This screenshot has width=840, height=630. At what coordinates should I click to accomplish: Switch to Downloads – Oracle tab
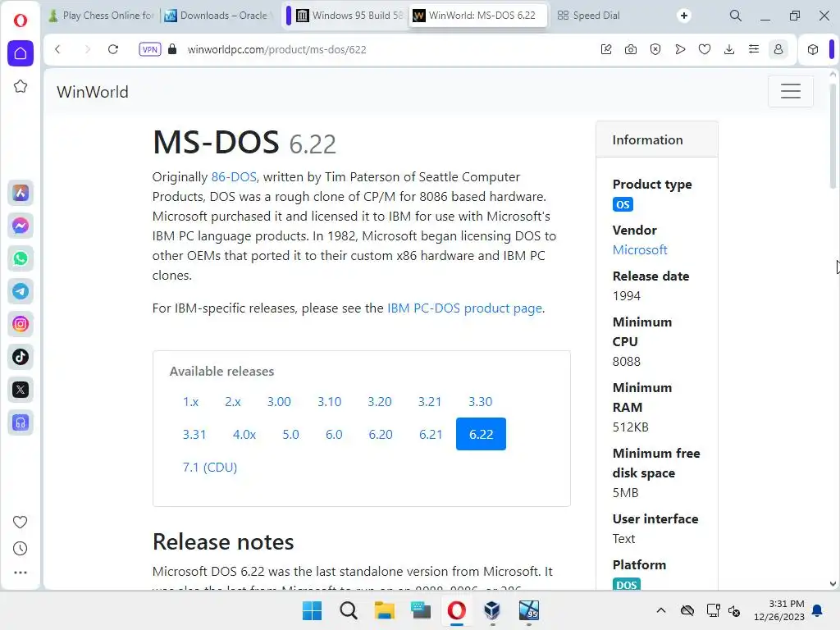coord(217,16)
